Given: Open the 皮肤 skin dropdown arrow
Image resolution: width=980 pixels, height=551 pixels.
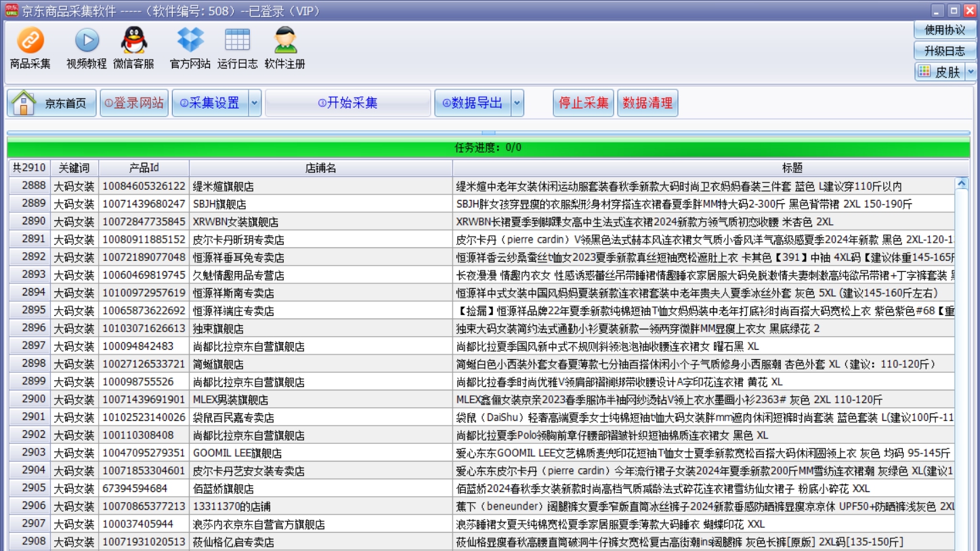Looking at the screenshot, I should (x=971, y=71).
